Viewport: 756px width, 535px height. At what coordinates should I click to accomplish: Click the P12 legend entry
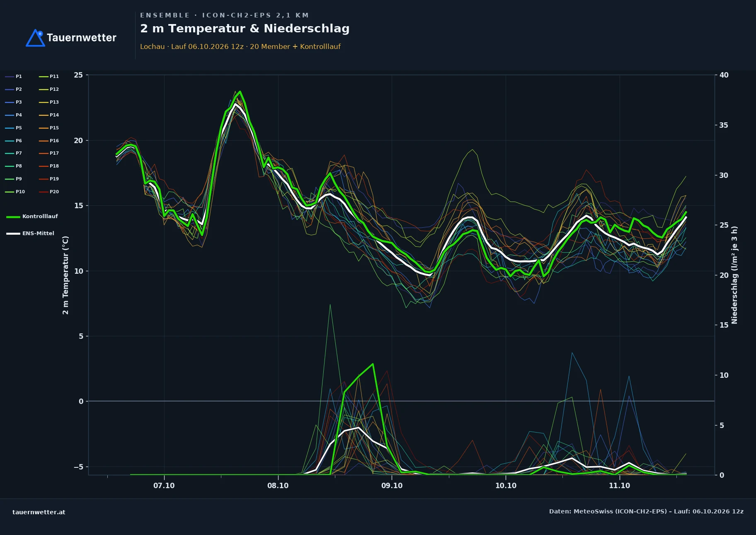[x=49, y=90]
